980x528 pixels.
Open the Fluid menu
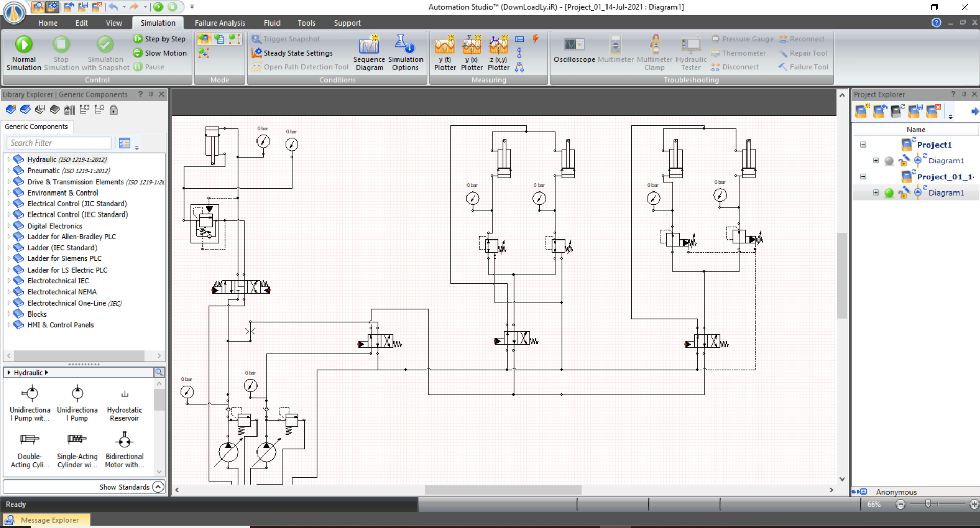[x=272, y=22]
